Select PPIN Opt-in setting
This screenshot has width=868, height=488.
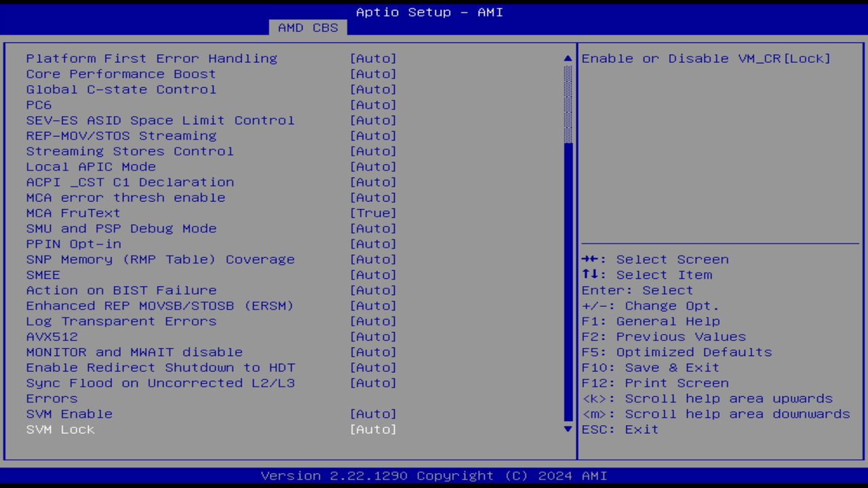point(74,244)
